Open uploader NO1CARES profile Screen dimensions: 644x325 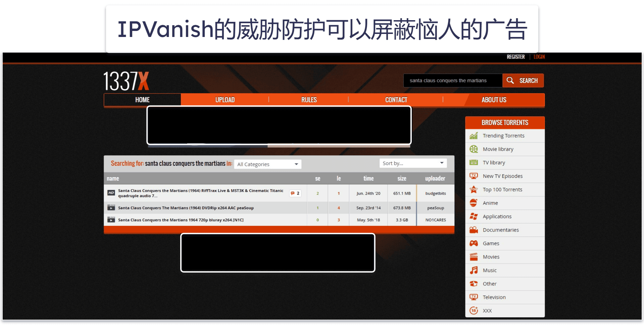[x=435, y=220]
